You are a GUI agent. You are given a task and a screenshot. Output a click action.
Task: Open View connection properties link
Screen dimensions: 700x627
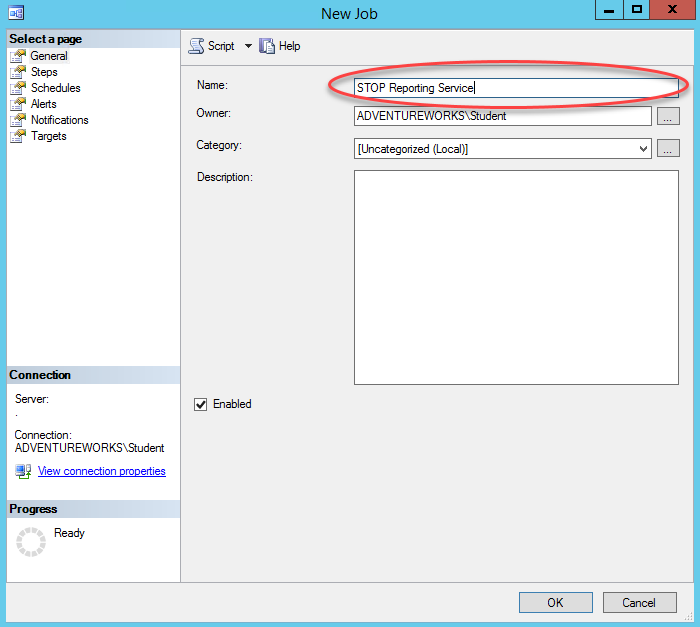tap(101, 471)
